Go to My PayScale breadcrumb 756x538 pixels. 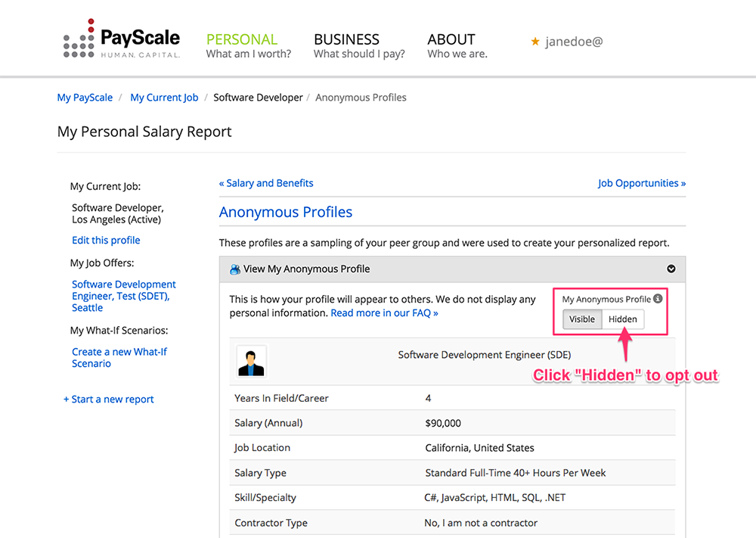(x=85, y=98)
